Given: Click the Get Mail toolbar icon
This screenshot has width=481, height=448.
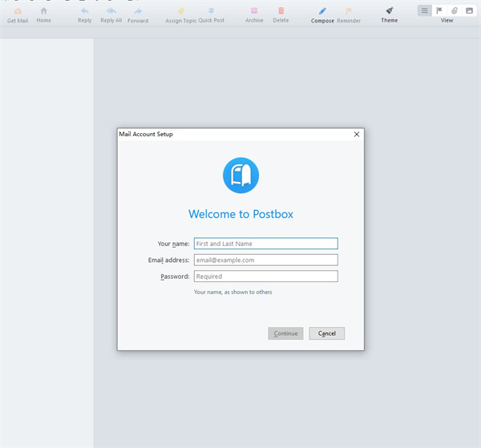Looking at the screenshot, I should tap(17, 11).
